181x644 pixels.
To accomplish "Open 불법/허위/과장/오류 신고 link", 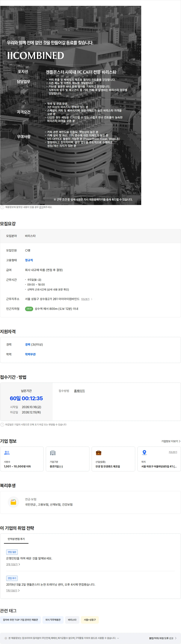I will 163,638.
